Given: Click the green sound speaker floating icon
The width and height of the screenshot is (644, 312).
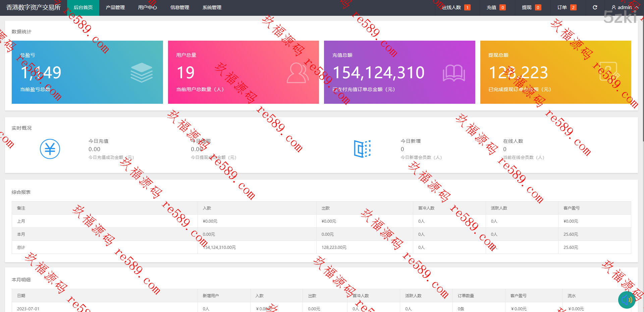Looking at the screenshot, I should pyautogui.click(x=627, y=300).
